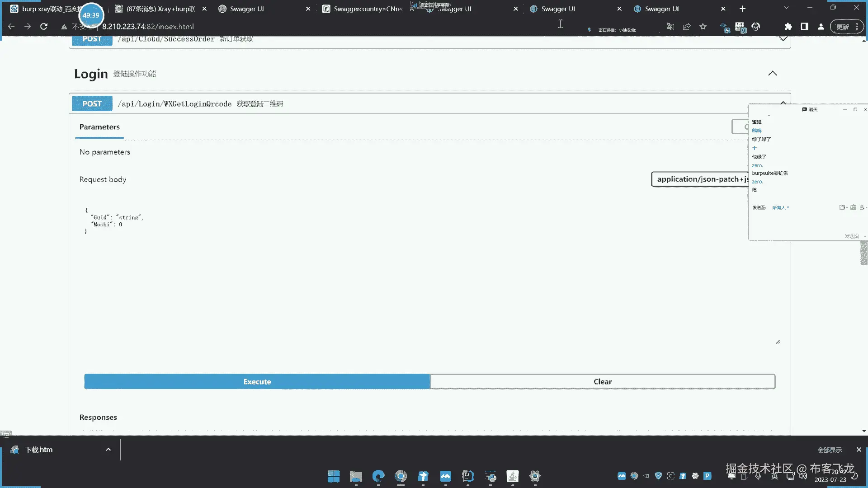868x488 pixels.
Task: Expand the 下载.htm download options arrow
Action: pos(108,450)
